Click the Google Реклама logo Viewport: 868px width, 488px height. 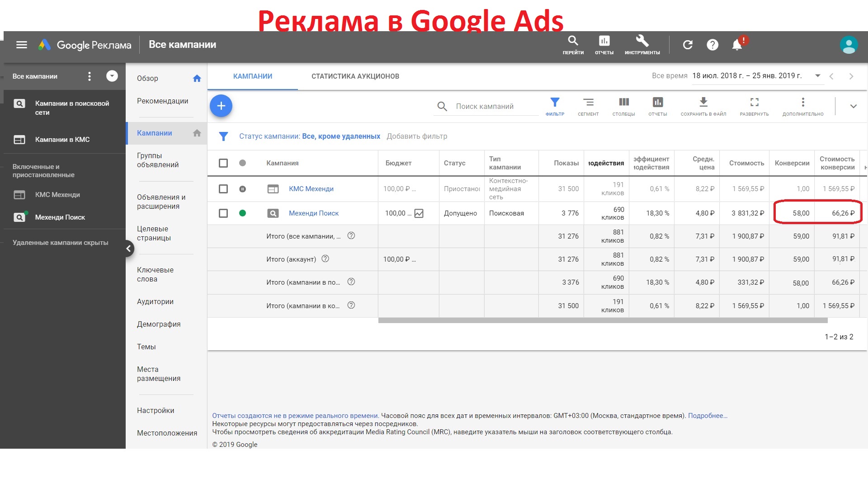85,45
